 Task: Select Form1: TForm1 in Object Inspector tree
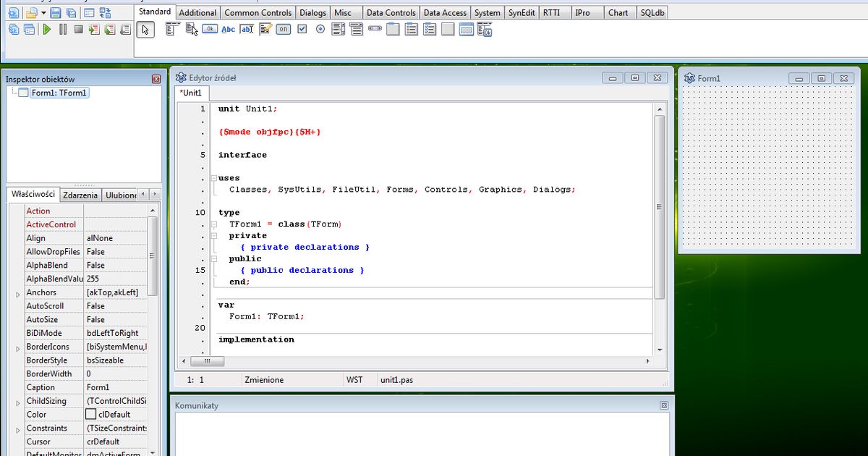60,93
